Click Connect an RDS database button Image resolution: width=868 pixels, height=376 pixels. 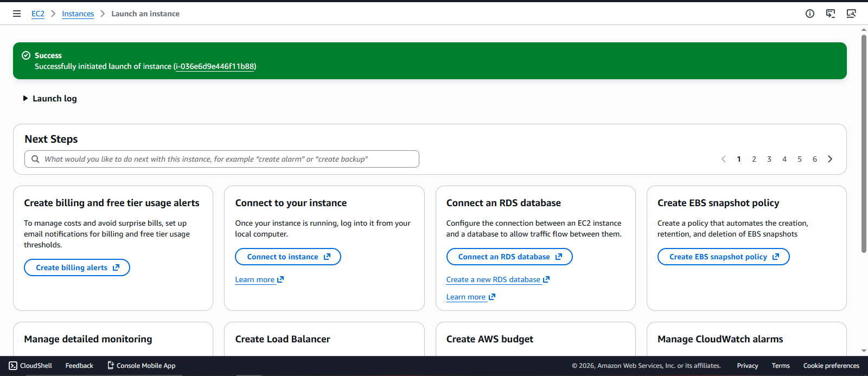509,257
